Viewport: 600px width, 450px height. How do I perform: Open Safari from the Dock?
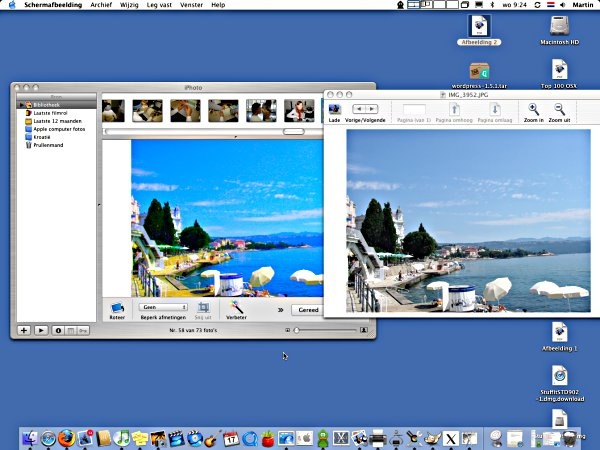tap(48, 439)
